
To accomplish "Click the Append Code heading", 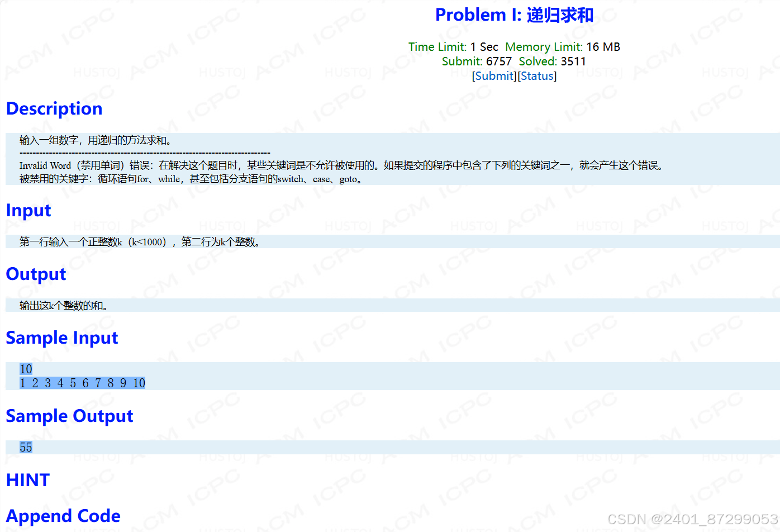I will (x=63, y=516).
